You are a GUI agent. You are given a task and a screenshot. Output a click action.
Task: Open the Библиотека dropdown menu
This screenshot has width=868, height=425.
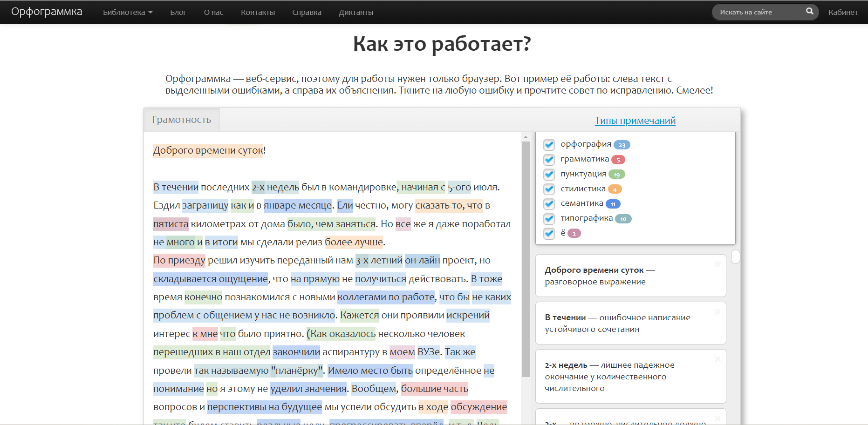point(128,12)
